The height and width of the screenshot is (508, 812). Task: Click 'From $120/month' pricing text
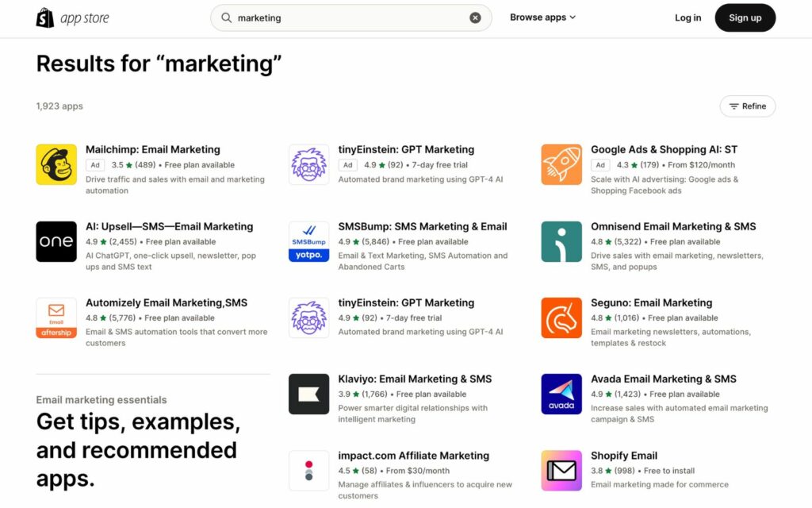(x=701, y=165)
